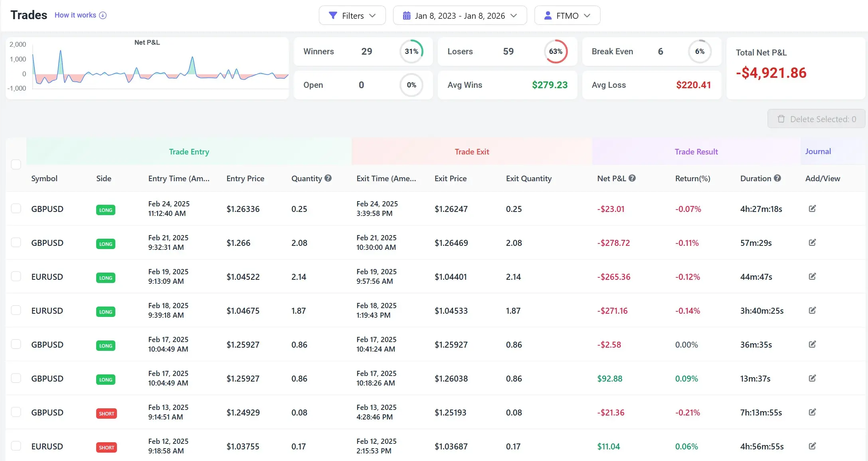The width and height of the screenshot is (868, 461).
Task: Click the Quantity column help icon
Action: [x=328, y=178]
